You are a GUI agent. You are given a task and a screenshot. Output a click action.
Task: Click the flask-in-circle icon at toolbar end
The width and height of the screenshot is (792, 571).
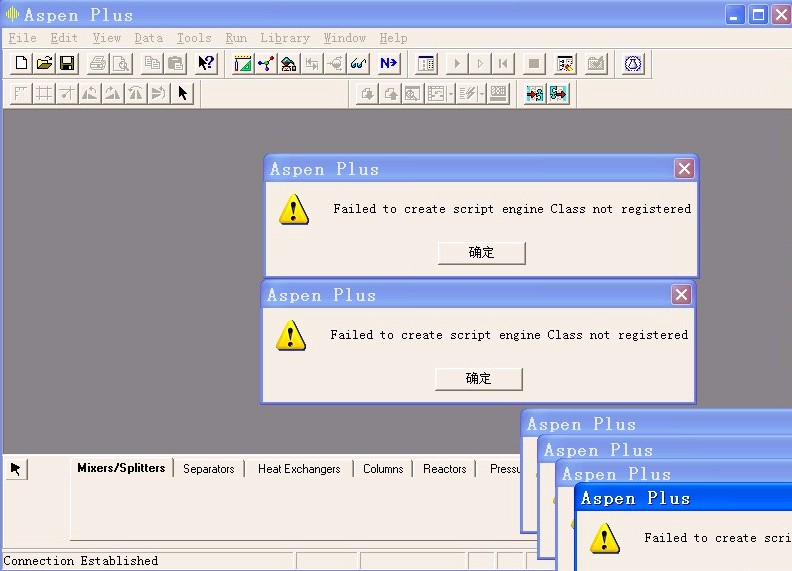click(x=633, y=64)
